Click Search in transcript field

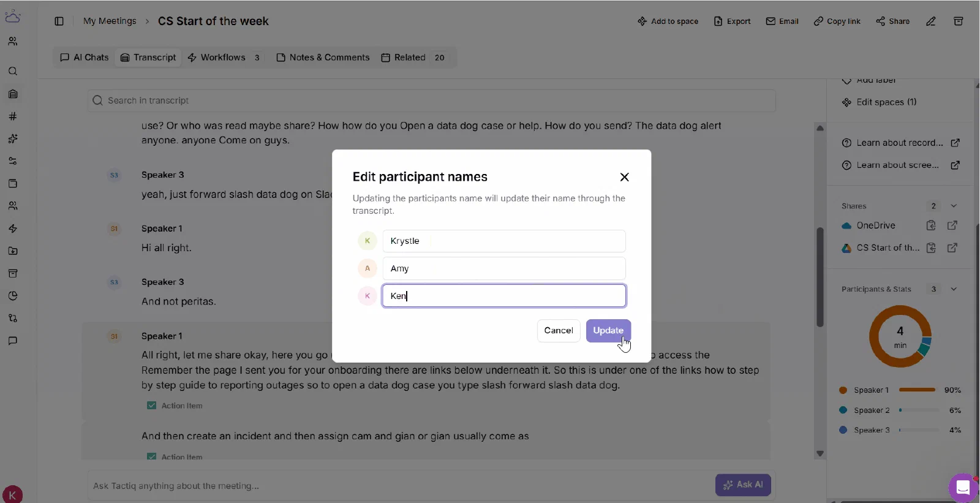click(x=432, y=100)
